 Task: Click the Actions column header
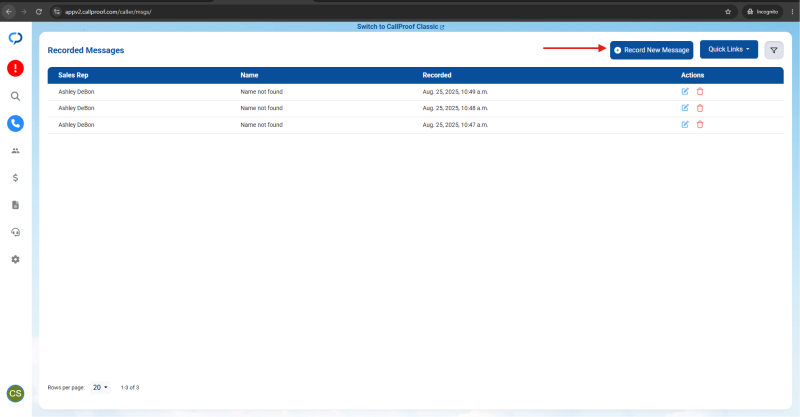(692, 75)
